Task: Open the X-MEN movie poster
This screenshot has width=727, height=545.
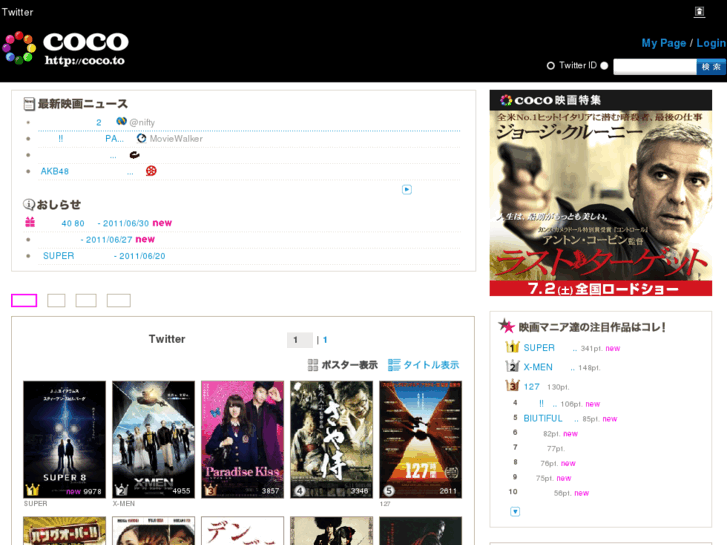Action: pos(153,440)
